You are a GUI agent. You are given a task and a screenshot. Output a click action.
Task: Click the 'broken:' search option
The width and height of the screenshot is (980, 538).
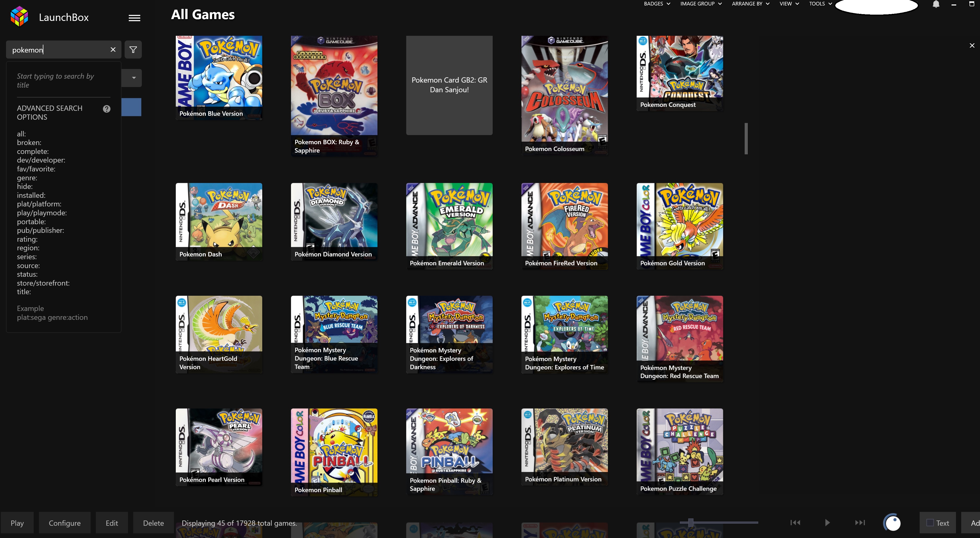(x=29, y=143)
